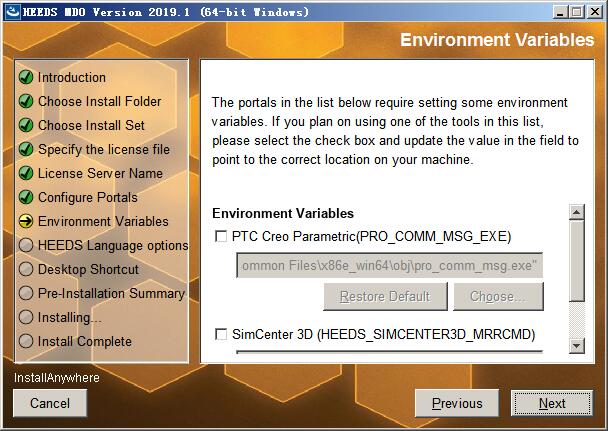Click the checkmark icon for Choose Install Folder
608x431 pixels.
click(x=26, y=101)
